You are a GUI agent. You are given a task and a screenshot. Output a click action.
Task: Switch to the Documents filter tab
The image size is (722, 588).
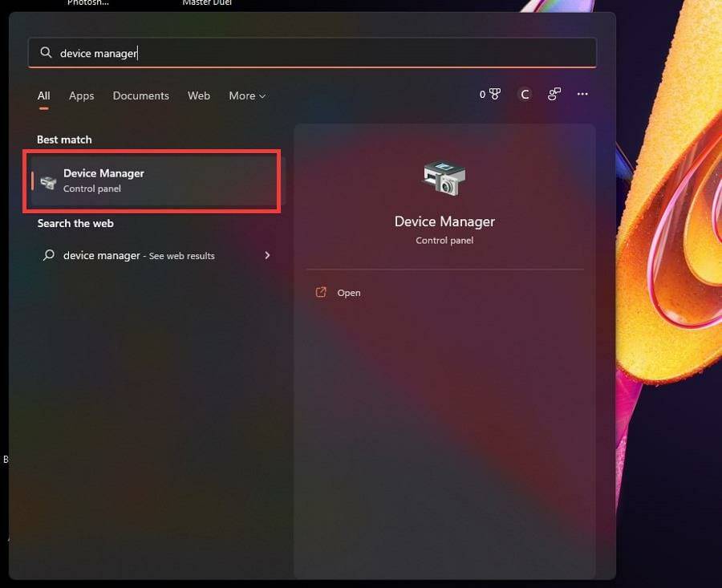[140, 95]
